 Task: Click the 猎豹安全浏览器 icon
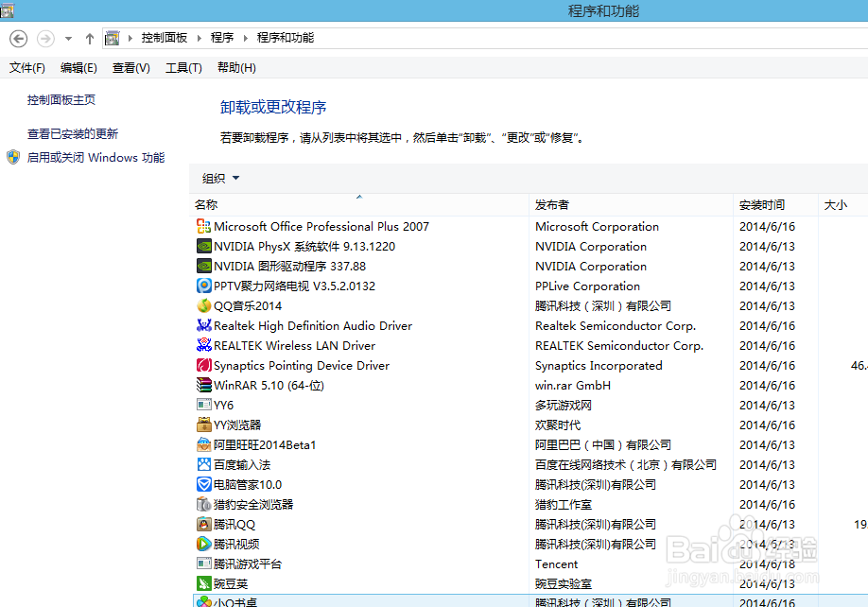203,505
